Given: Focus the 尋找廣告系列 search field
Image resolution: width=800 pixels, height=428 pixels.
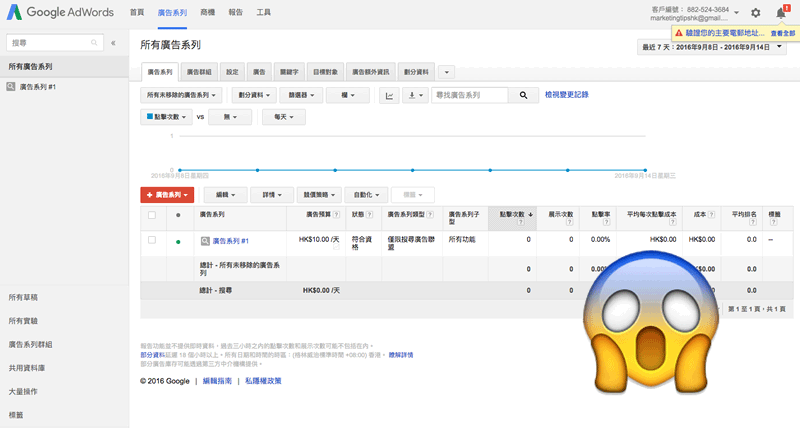Looking at the screenshot, I should pos(470,95).
